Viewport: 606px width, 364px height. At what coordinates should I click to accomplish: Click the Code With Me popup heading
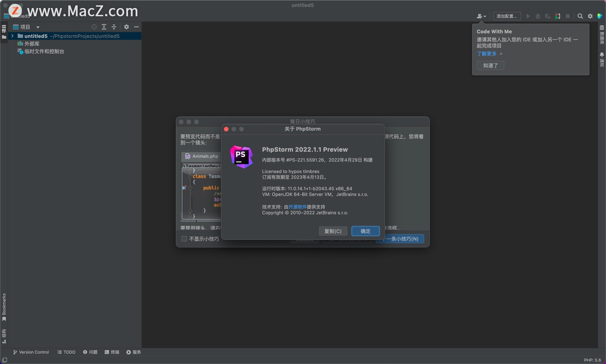[x=494, y=32]
